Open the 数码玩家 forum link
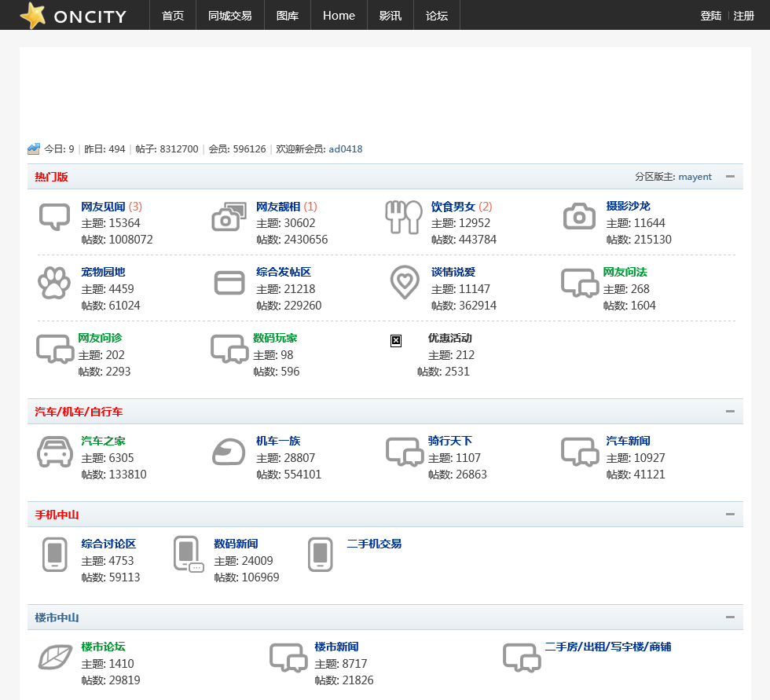This screenshot has width=770, height=700. tap(275, 338)
